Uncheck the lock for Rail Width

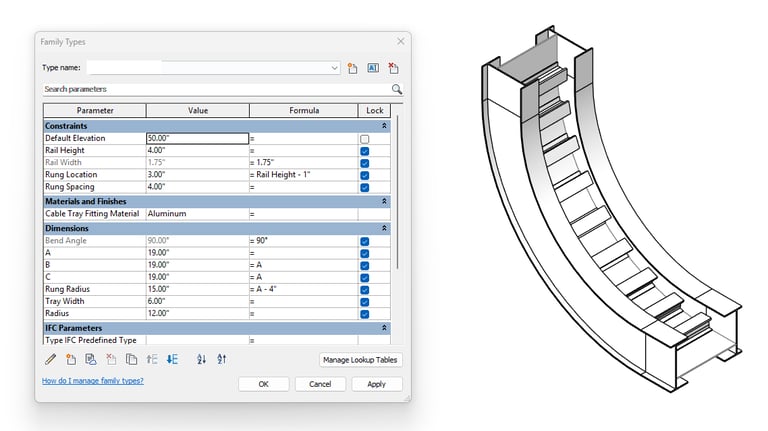(365, 163)
